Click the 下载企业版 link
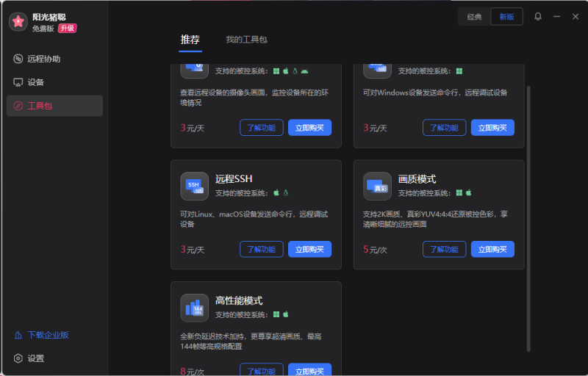The image size is (588, 376). point(41,335)
